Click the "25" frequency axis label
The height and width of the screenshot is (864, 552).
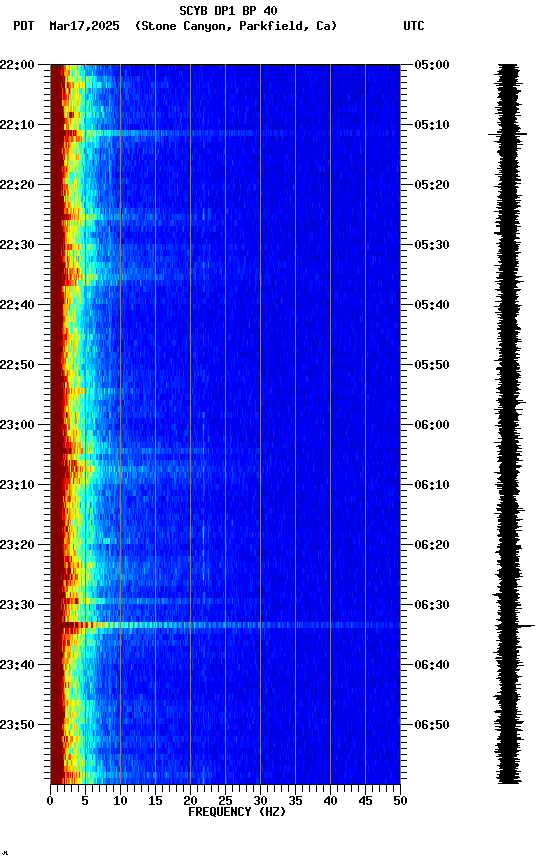point(225,801)
